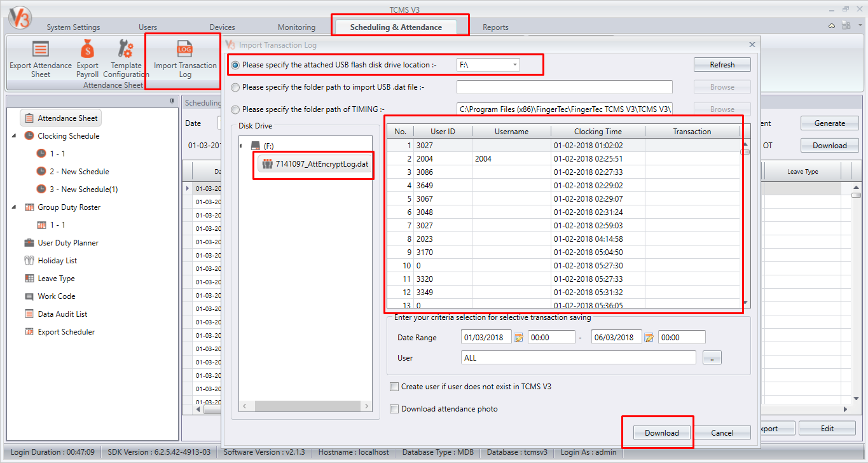868x463 pixels.
Task: Select the TIMING folder path option
Action: tap(235, 109)
